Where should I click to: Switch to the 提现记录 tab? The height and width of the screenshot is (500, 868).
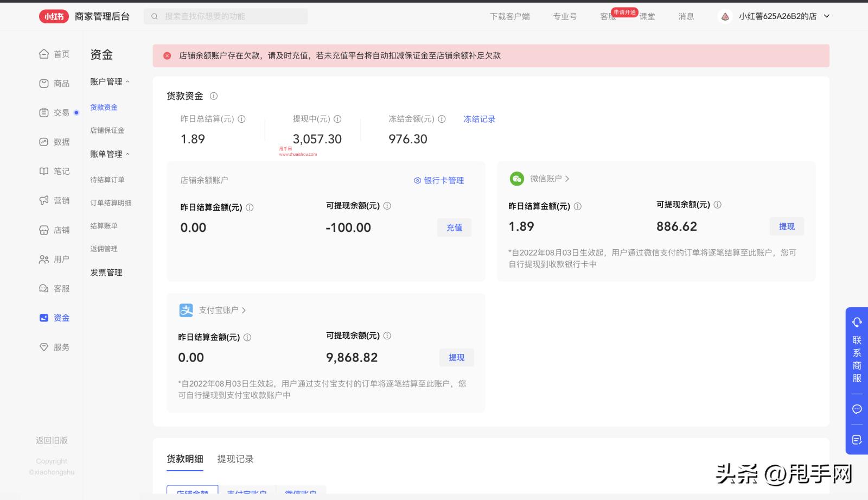click(x=235, y=459)
